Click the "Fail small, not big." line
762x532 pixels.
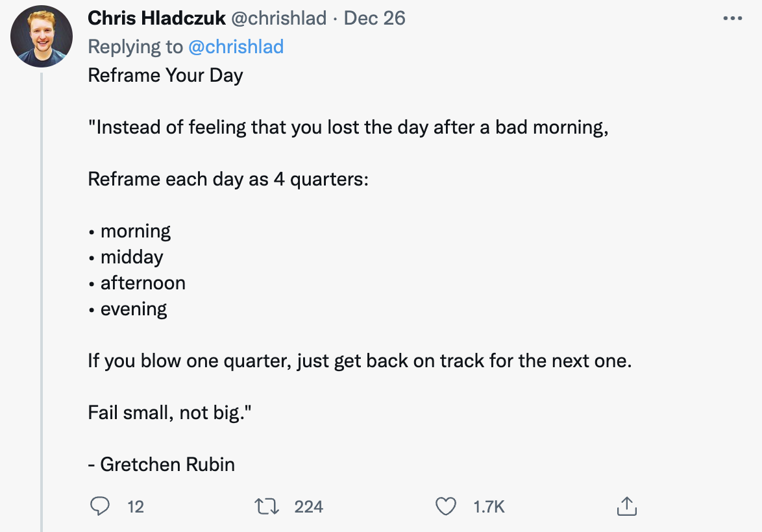point(169,413)
